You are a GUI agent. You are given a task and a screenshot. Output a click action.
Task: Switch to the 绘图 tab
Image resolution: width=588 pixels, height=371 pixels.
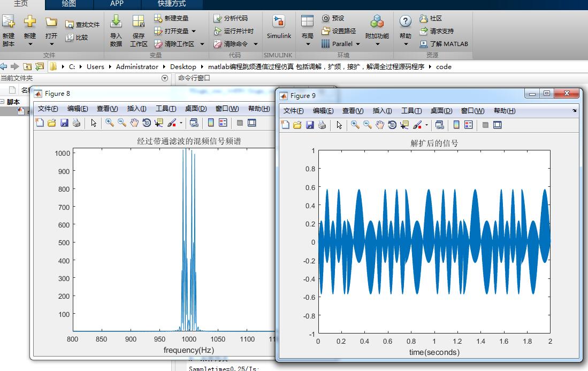[x=68, y=4]
